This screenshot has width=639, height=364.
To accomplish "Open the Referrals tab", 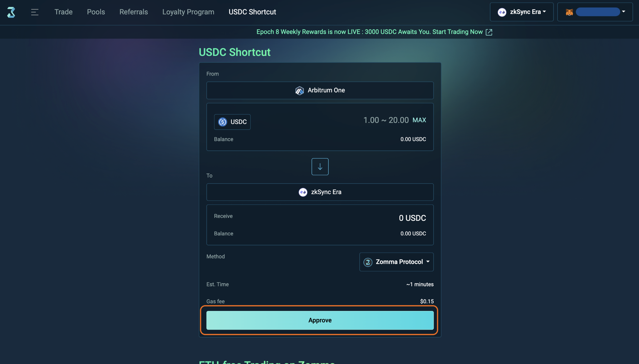I will click(x=134, y=12).
